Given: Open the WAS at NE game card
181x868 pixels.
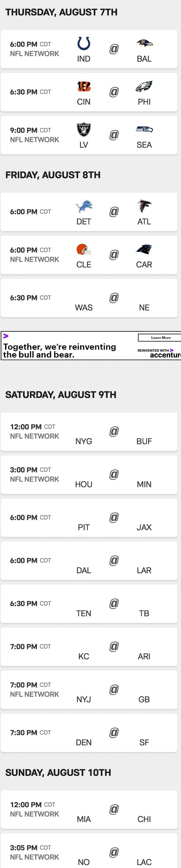Looking at the screenshot, I should coord(89,298).
